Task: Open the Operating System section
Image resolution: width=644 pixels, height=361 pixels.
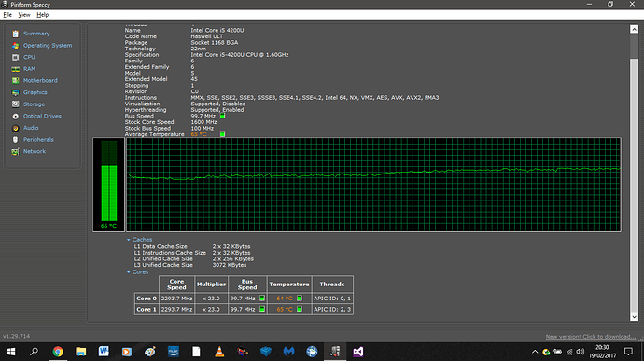Action: (x=48, y=45)
